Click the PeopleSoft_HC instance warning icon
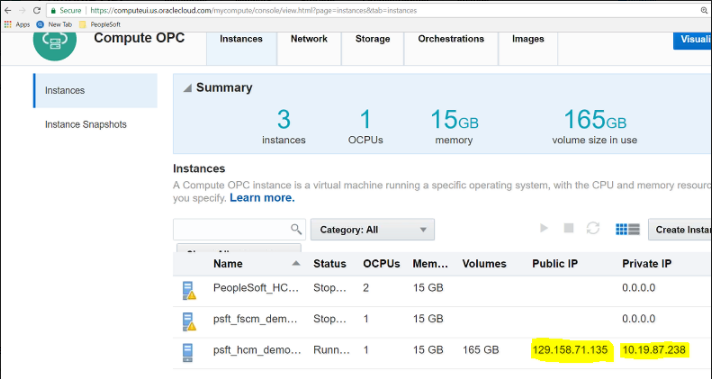 coord(192,295)
